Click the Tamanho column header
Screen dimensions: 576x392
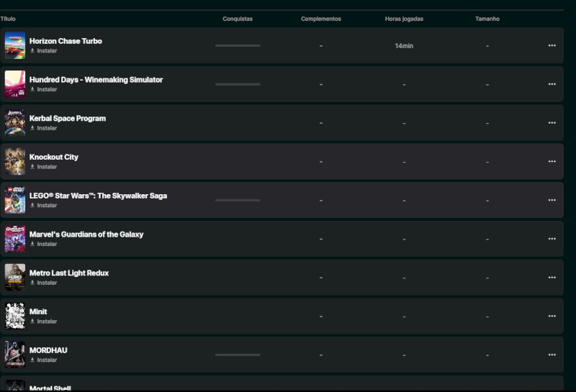click(x=487, y=19)
